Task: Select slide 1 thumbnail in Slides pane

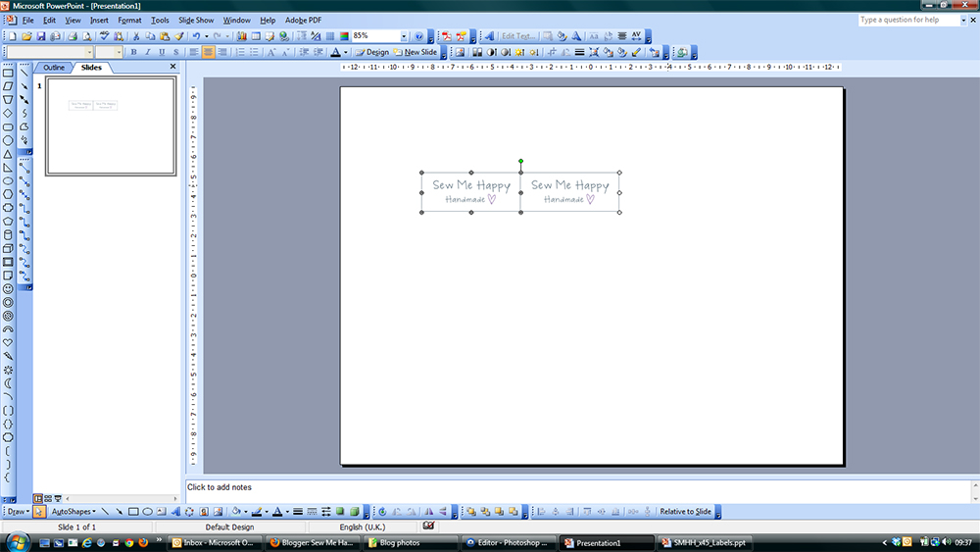Action: [x=111, y=126]
